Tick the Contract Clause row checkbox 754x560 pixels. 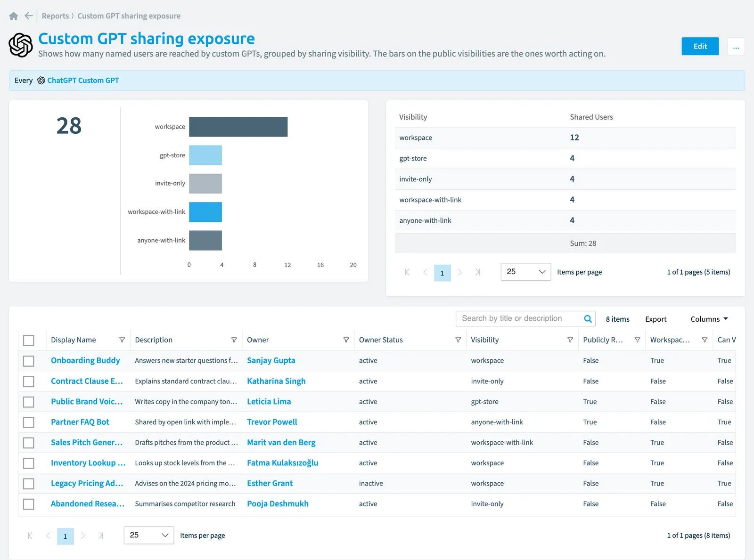29,381
